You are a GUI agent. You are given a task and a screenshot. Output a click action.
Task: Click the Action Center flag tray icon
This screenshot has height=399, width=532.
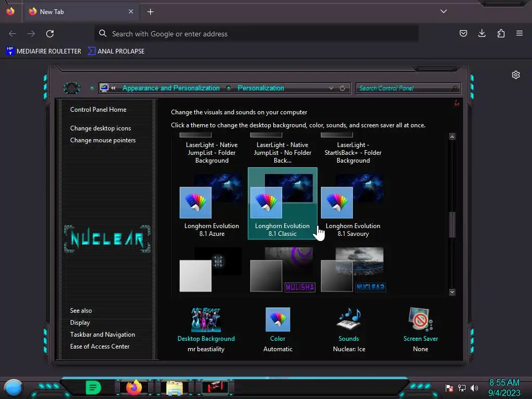tap(449, 388)
